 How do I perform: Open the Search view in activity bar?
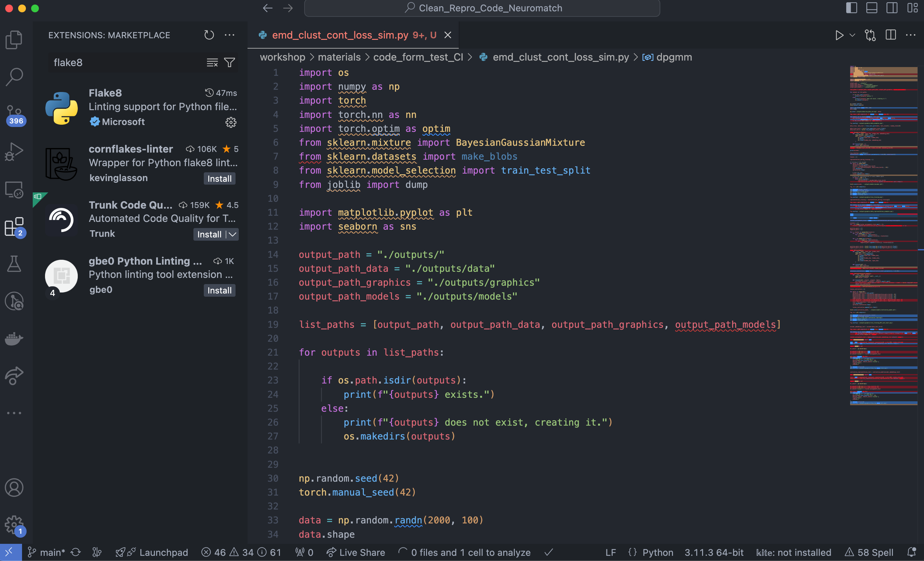pos(14,77)
